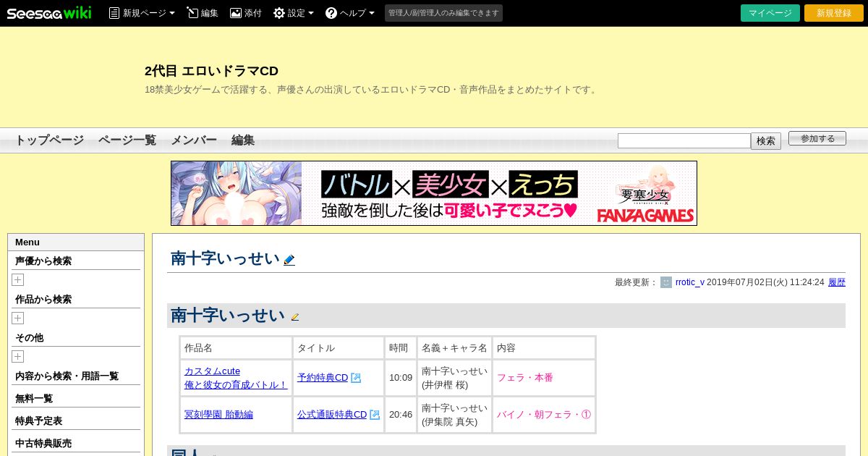The height and width of the screenshot is (456, 868).
Task: Click the 20:46 duration cell
Action: pyautogui.click(x=401, y=415)
